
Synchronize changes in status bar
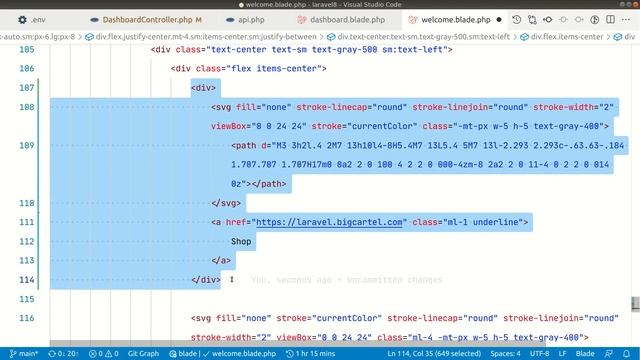click(x=63, y=353)
